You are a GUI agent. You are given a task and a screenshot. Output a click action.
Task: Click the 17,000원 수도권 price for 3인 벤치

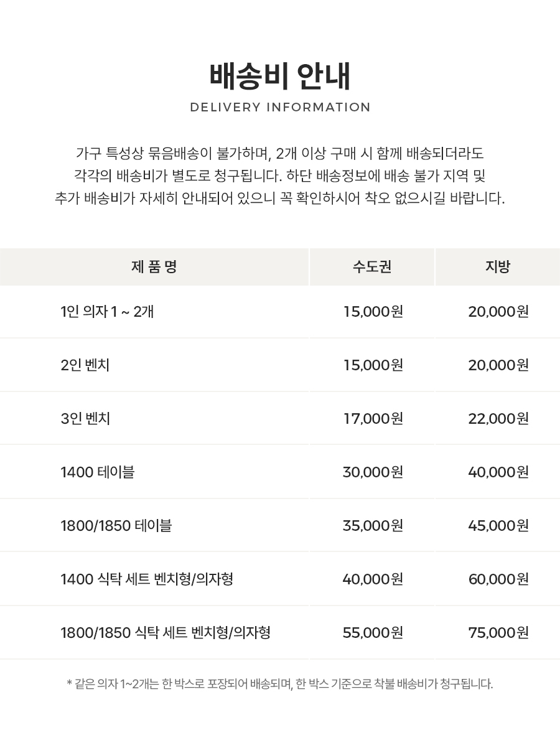click(x=373, y=418)
